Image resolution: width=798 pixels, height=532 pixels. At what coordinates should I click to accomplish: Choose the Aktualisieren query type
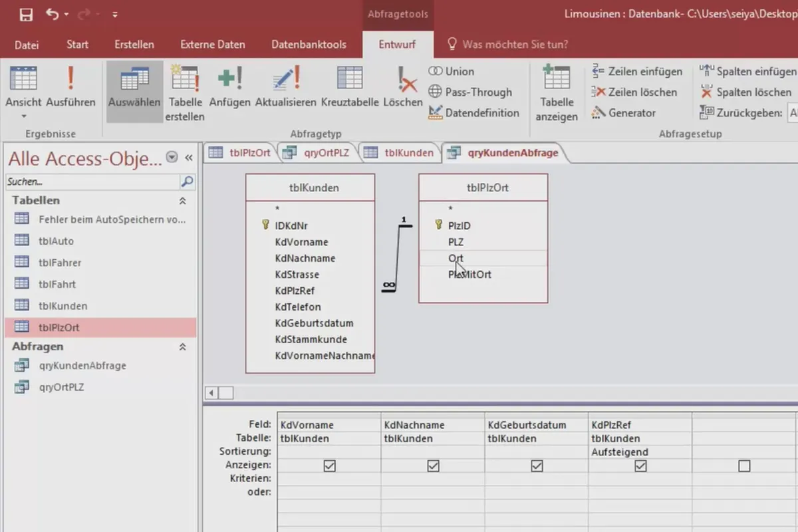[286, 87]
